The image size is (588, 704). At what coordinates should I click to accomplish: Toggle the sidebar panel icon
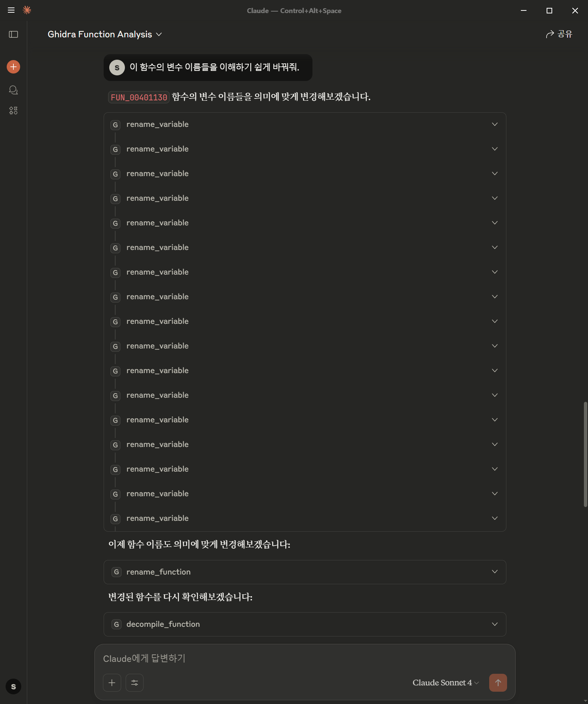pos(13,34)
